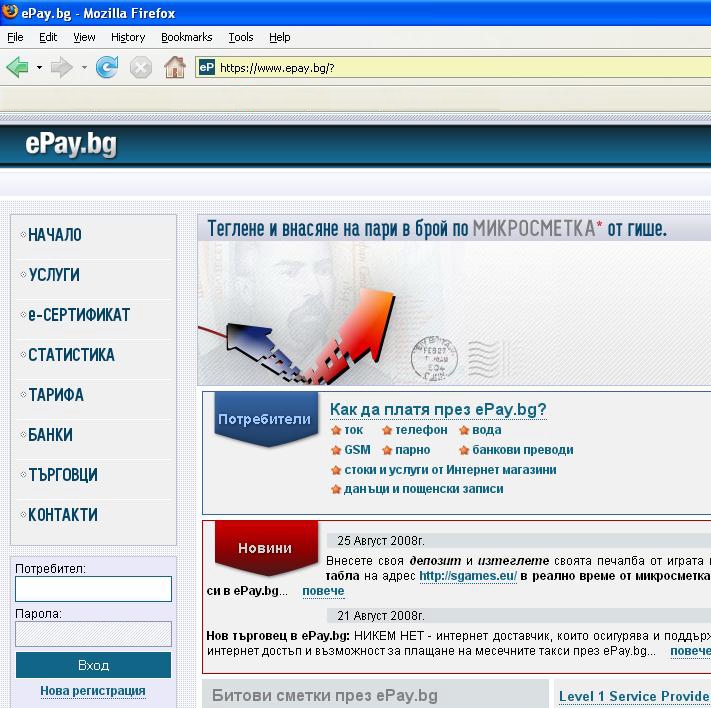This screenshot has height=708, width=711.
Task: Open the Tools menu
Action: (241, 37)
